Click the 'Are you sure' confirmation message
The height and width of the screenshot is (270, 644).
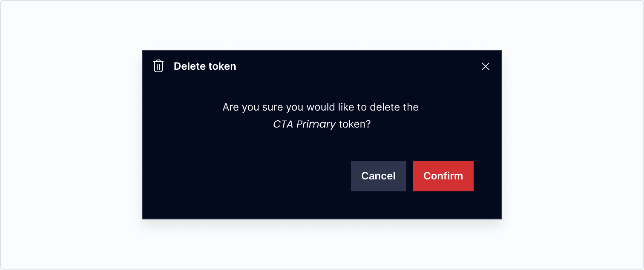click(321, 116)
